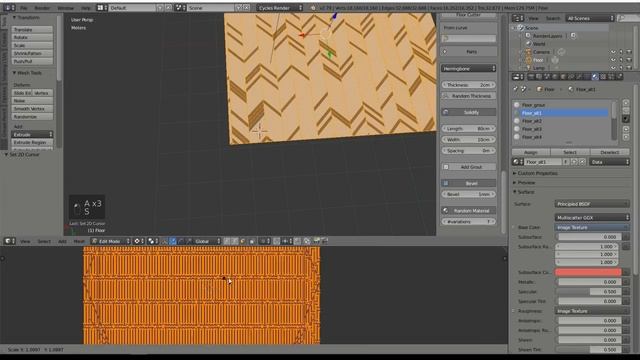640x360 pixels.
Task: Click Assign material button
Action: click(x=531, y=152)
